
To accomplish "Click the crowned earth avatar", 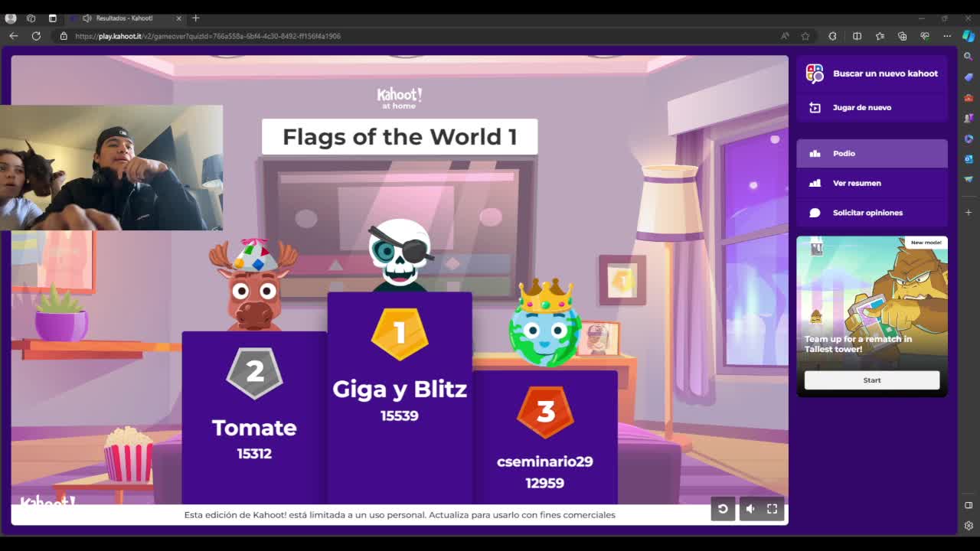I will pyautogui.click(x=545, y=324).
